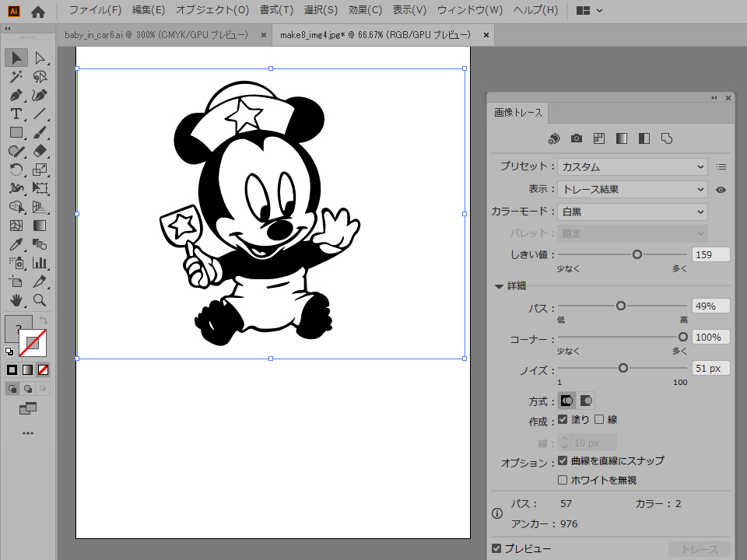
Task: Open the Edit Toolbar three-dots menu
Action: (x=28, y=433)
